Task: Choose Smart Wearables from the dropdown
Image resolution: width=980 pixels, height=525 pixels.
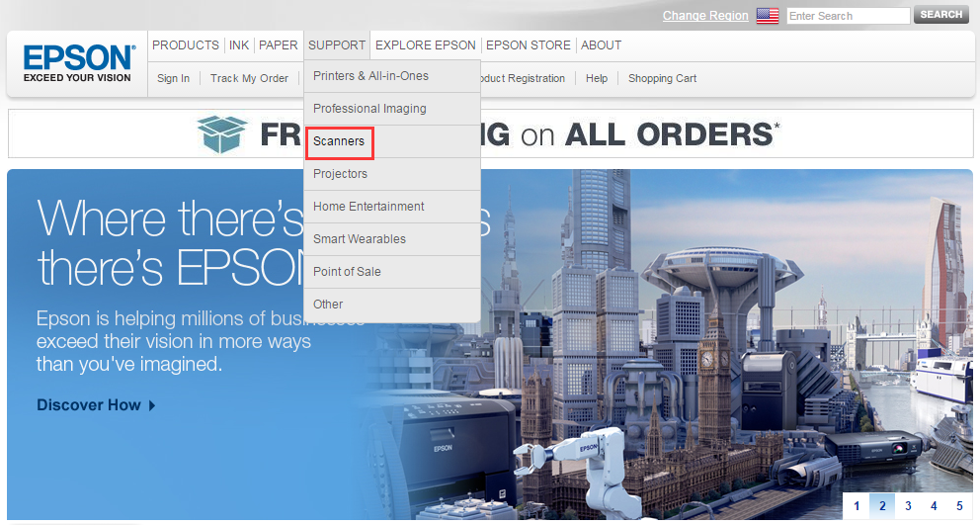Action: [x=360, y=239]
